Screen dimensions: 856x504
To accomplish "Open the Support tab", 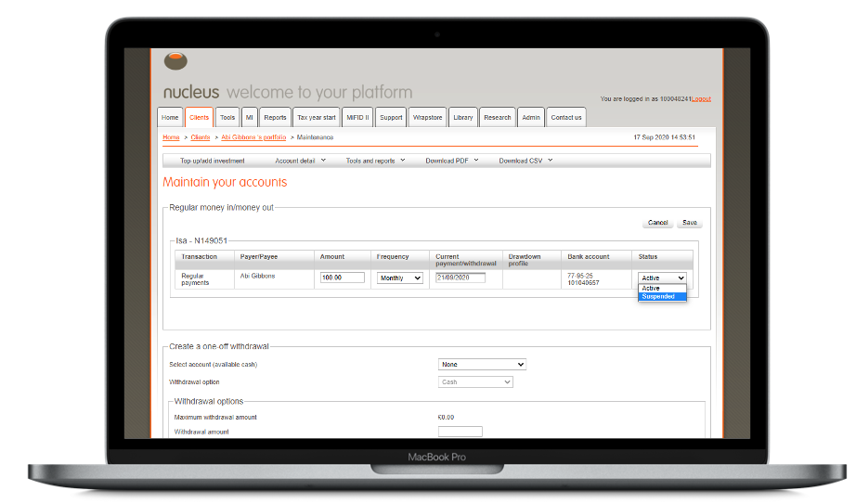I will click(391, 117).
